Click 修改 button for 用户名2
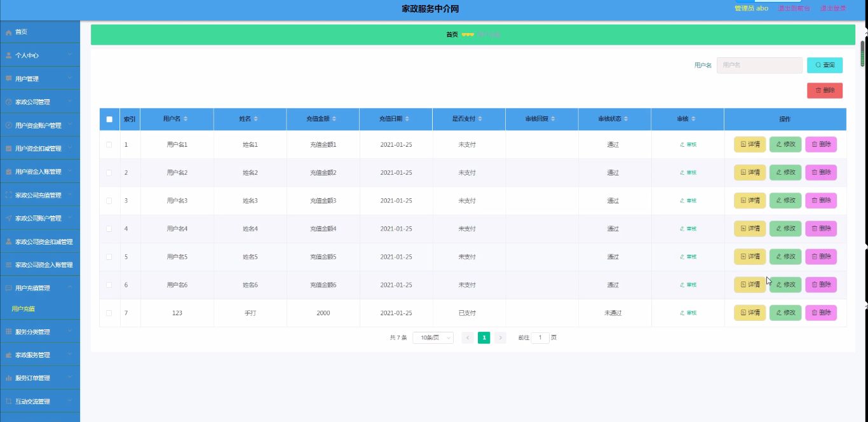This screenshot has height=422, width=868. point(785,172)
